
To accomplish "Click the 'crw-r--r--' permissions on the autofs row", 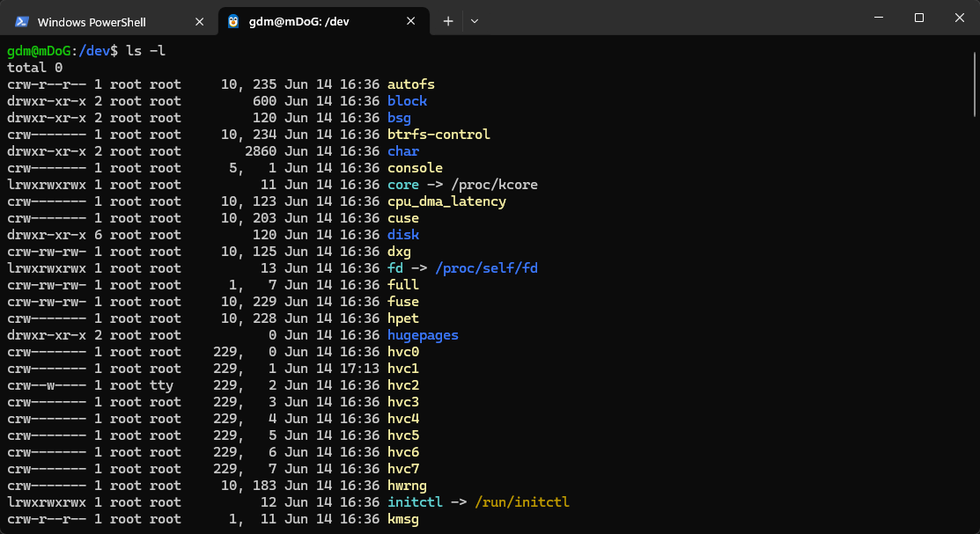I will 47,84.
